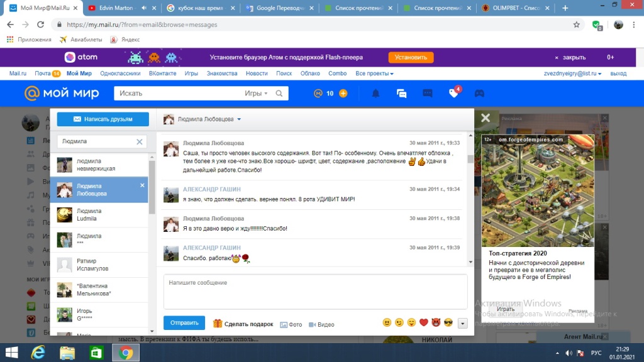This screenshot has width=644, height=362.
Task: Add coins with the orange plus icon
Action: click(343, 94)
